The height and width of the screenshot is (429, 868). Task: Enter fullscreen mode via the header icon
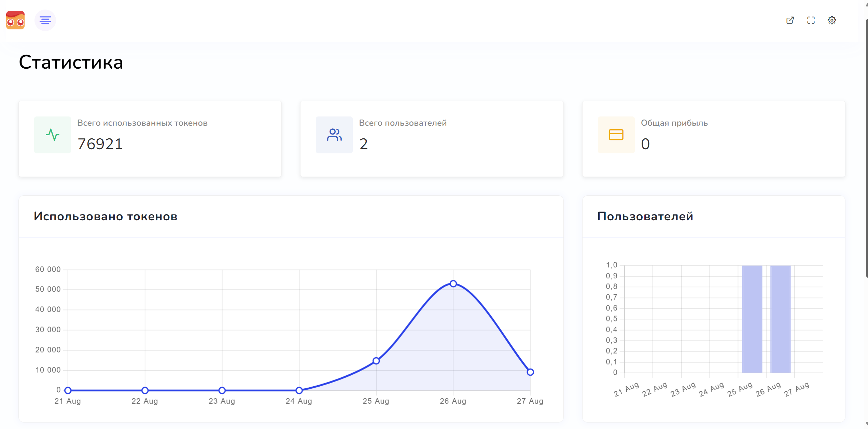[811, 20]
